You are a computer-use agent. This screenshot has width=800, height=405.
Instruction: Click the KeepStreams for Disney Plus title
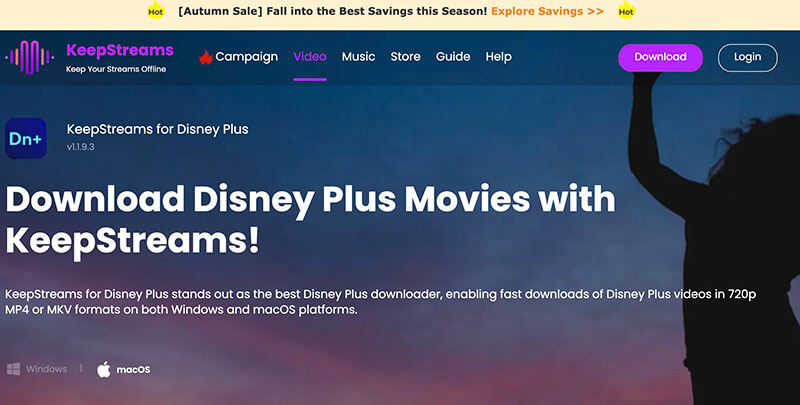click(x=157, y=129)
